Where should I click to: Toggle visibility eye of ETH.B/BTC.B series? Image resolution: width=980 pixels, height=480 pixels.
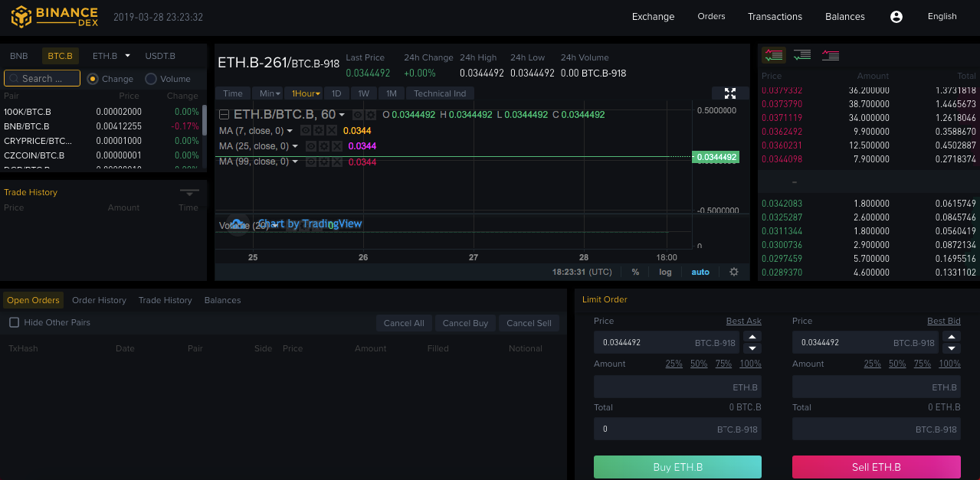click(357, 115)
